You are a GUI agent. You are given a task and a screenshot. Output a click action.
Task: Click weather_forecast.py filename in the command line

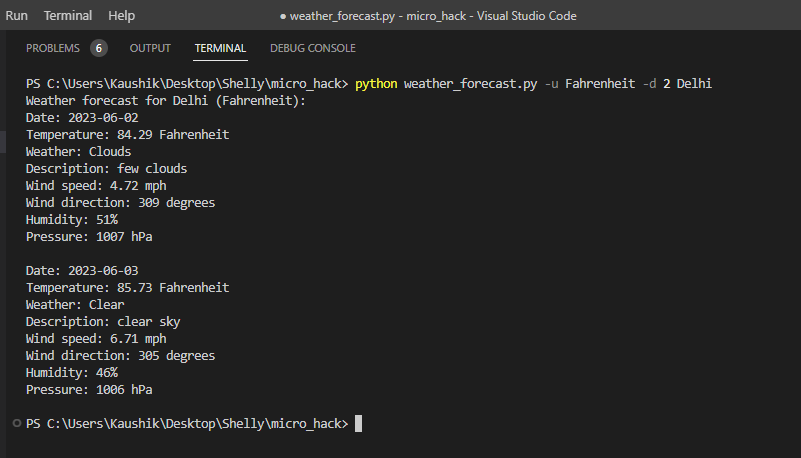[x=470, y=84]
